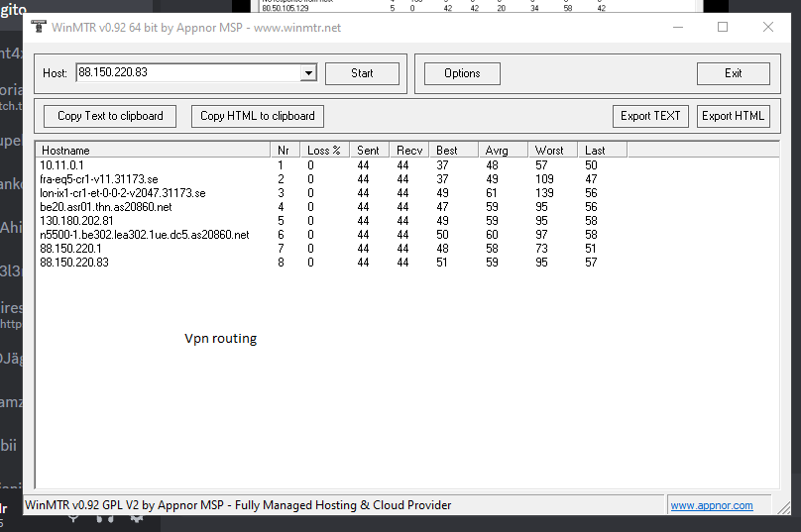Minimize the WinMTR window

click(677, 28)
